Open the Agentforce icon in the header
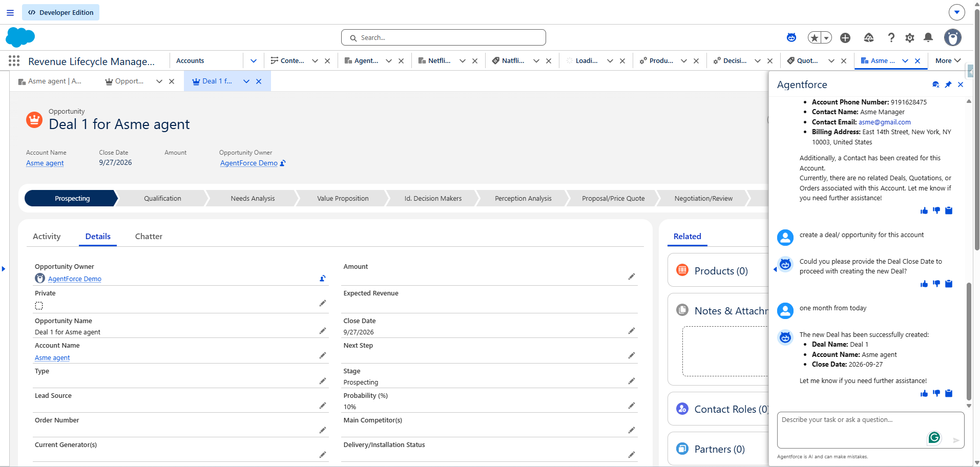 pyautogui.click(x=791, y=37)
